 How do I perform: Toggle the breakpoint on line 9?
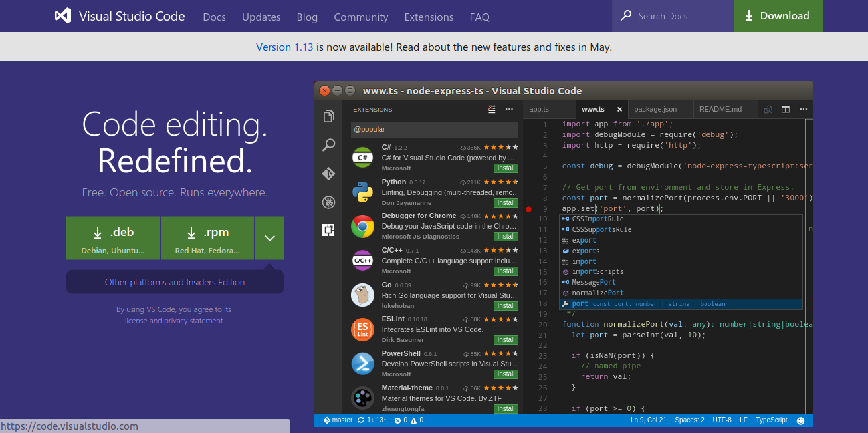[x=529, y=209]
